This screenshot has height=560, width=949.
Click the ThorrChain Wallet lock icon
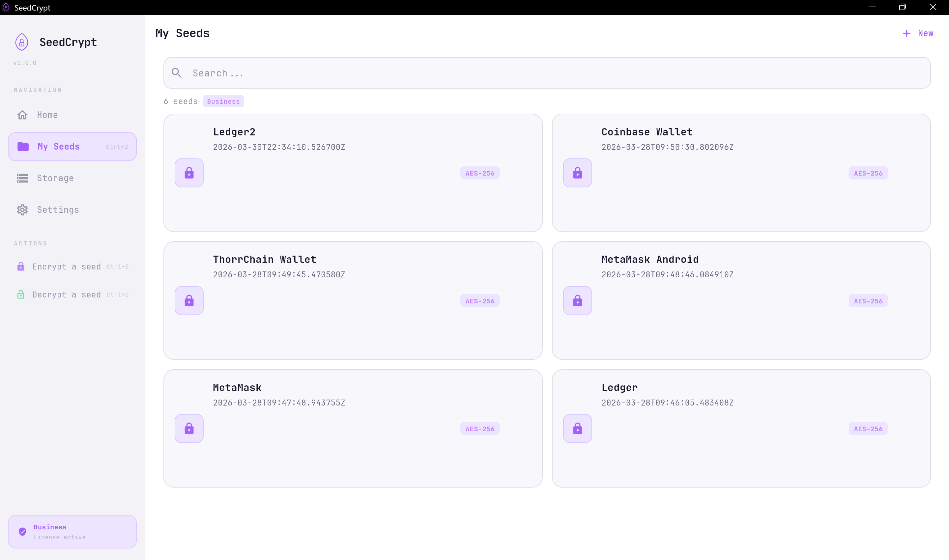click(189, 301)
